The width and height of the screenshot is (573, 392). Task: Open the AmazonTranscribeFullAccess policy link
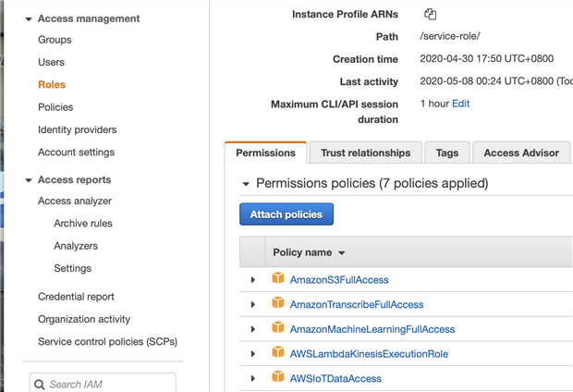[357, 304]
